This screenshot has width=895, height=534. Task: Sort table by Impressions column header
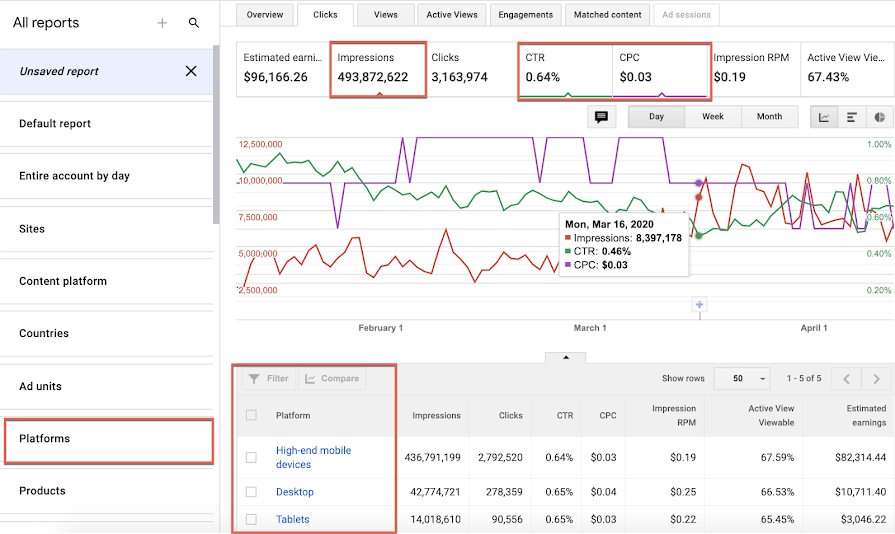[436, 416]
